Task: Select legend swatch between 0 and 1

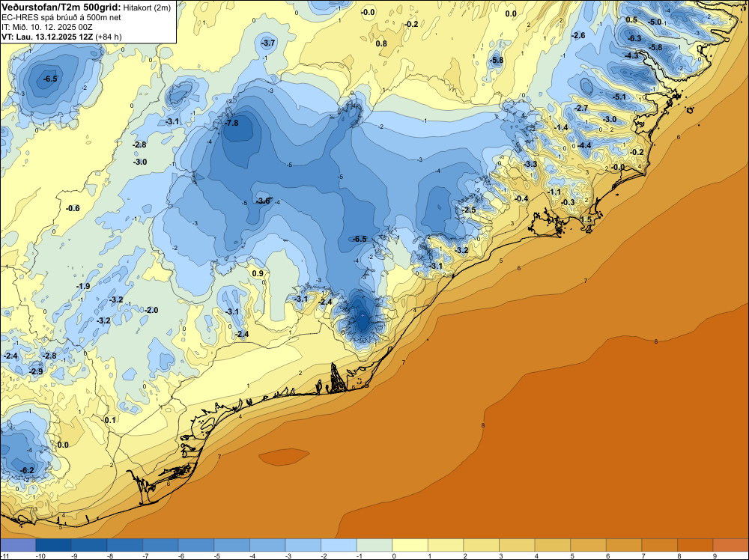Action: click(x=410, y=545)
